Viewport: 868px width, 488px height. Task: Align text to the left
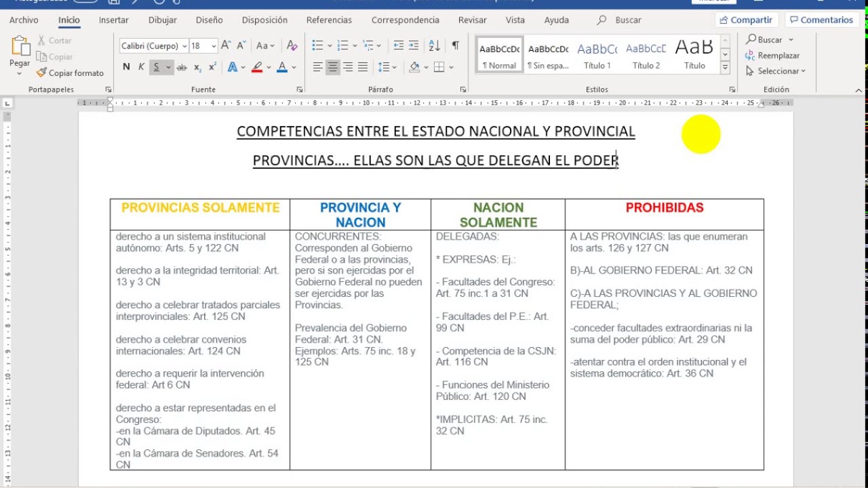(317, 67)
